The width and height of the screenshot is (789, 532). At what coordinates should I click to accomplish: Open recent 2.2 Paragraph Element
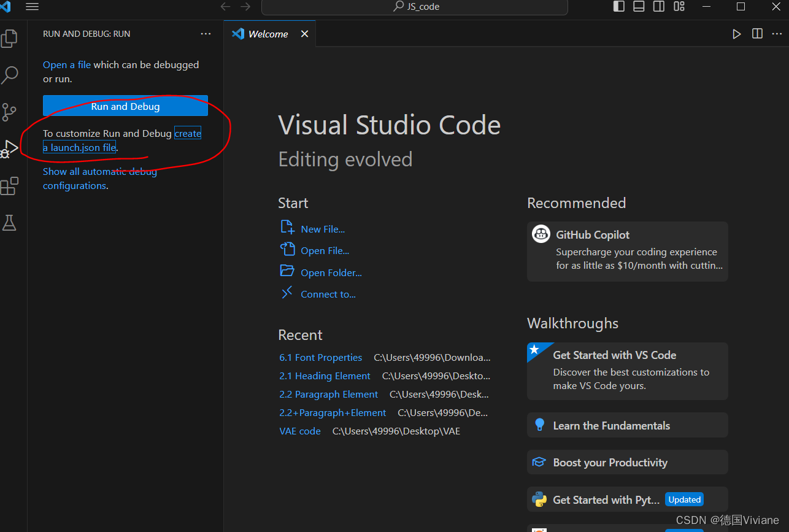328,394
